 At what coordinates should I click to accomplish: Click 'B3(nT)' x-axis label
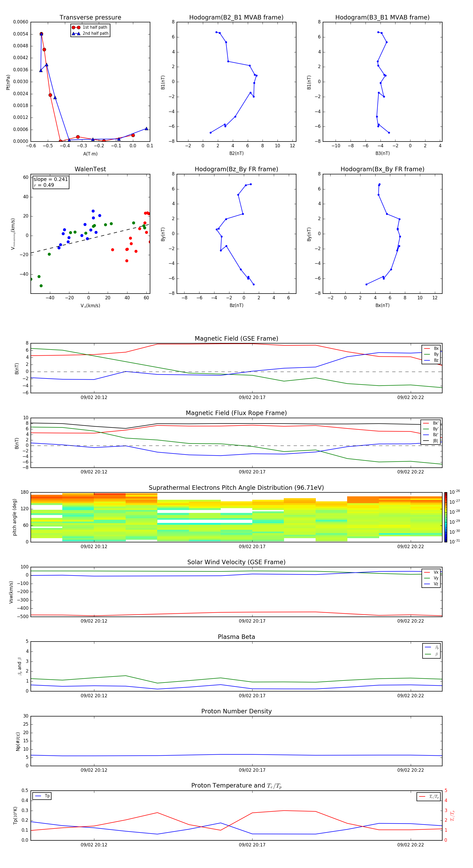tap(382, 153)
